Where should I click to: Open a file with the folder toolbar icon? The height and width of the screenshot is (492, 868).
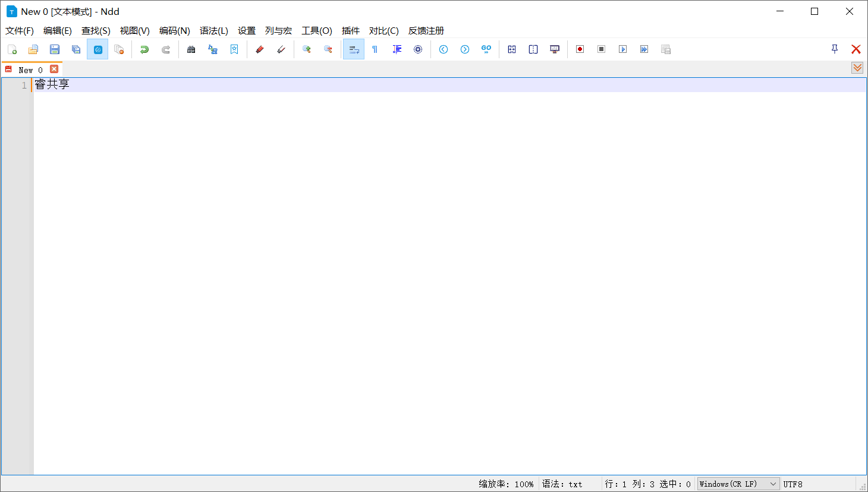[x=33, y=49]
